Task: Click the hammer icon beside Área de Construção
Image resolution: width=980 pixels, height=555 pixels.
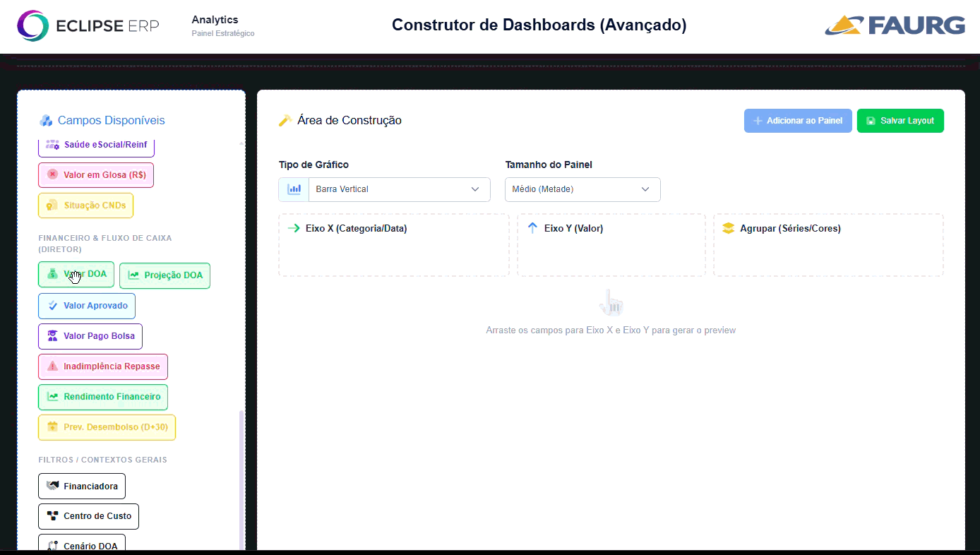Action: [x=285, y=121]
